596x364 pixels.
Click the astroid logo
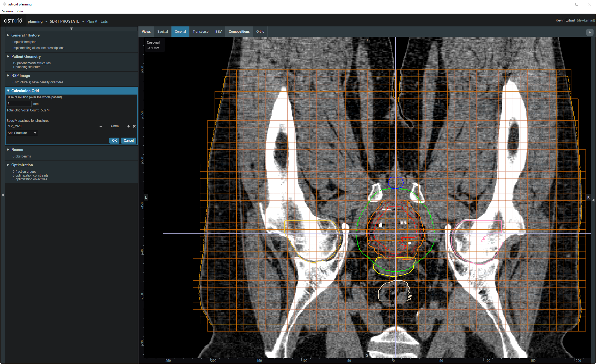coord(13,21)
